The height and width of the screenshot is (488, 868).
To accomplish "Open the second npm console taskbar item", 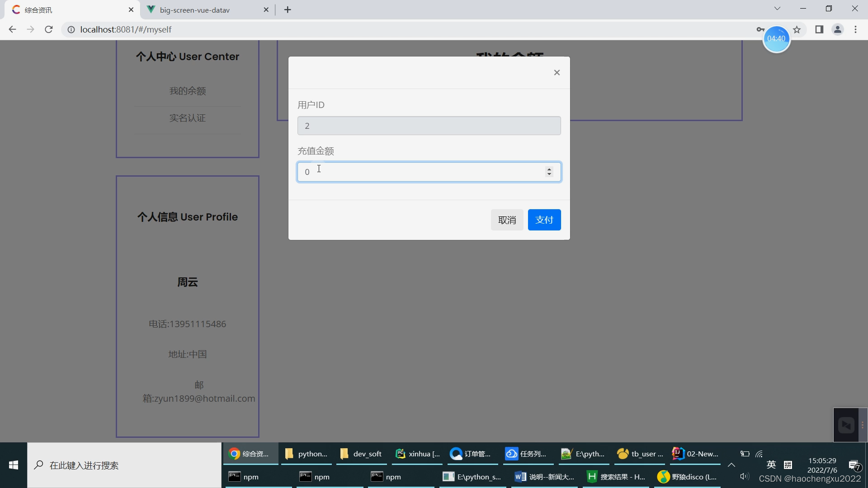I will (330, 477).
